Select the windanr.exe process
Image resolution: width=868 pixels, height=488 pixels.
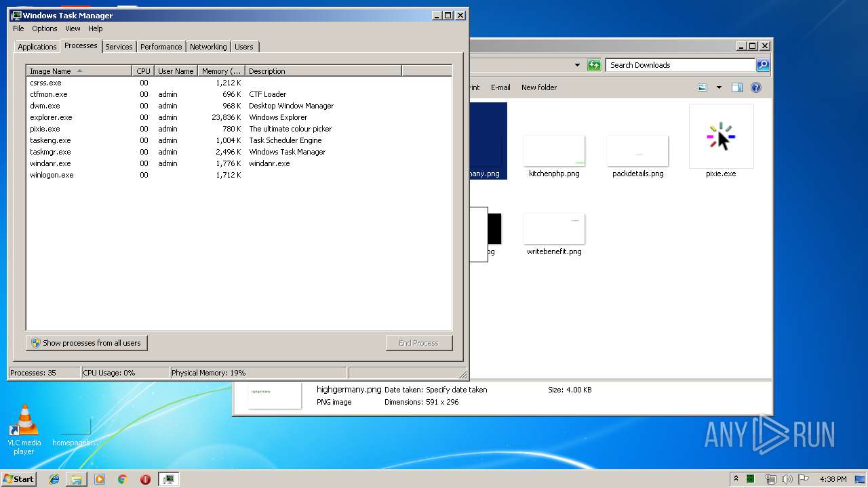pos(239,163)
